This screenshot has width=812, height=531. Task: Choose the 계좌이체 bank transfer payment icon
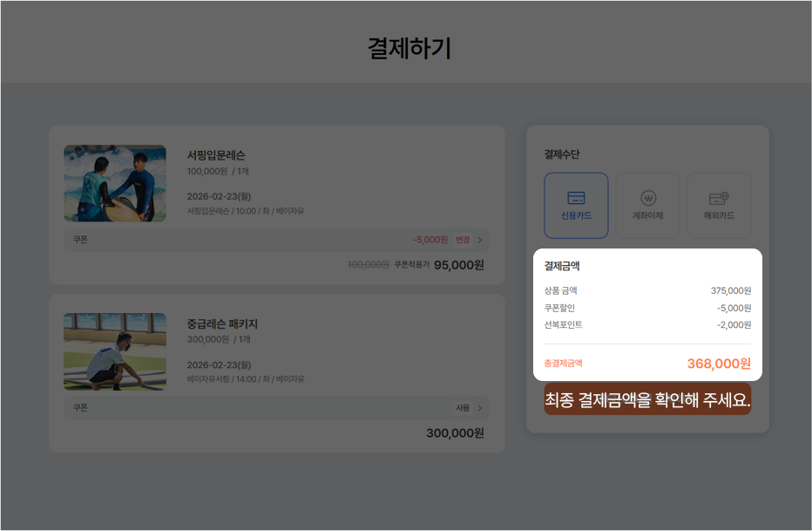pos(648,205)
